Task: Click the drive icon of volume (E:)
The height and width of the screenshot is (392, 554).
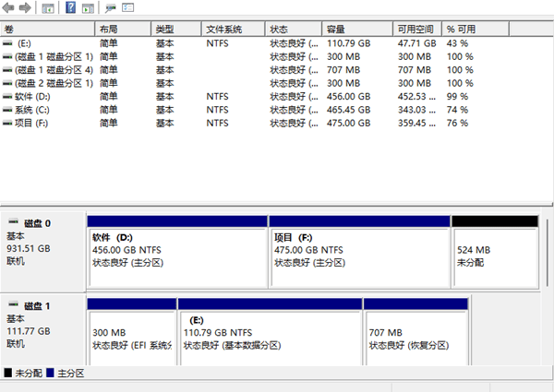Action: tap(7, 43)
